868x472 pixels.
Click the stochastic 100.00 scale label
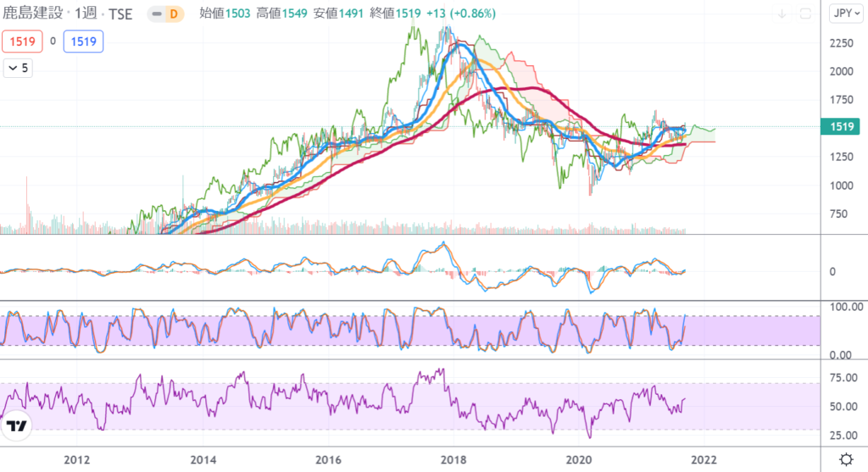tap(846, 307)
